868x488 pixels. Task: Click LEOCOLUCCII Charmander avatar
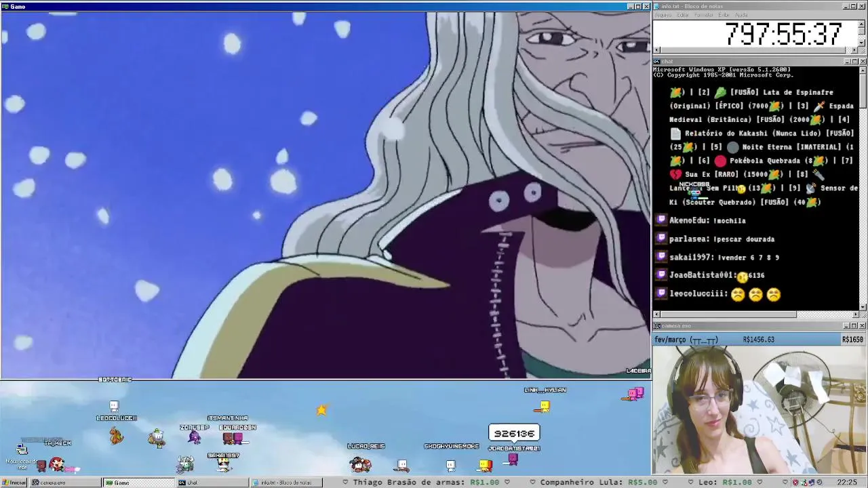pyautogui.click(x=117, y=435)
